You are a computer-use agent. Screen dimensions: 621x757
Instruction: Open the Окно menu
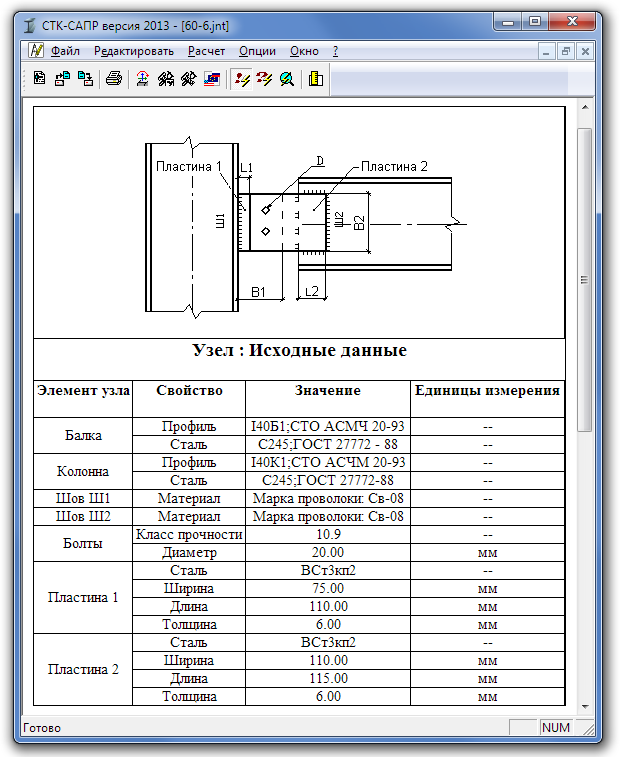pyautogui.click(x=304, y=51)
